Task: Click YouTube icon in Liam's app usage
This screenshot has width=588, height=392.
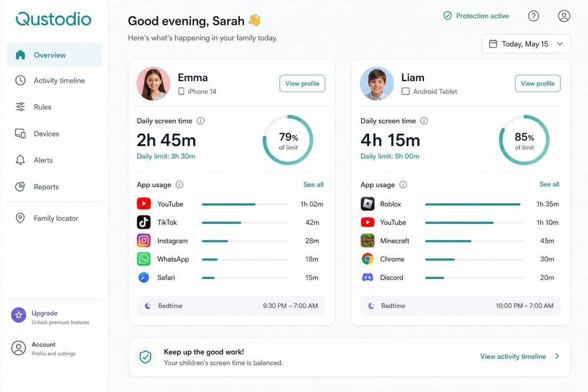Action: pos(367,222)
